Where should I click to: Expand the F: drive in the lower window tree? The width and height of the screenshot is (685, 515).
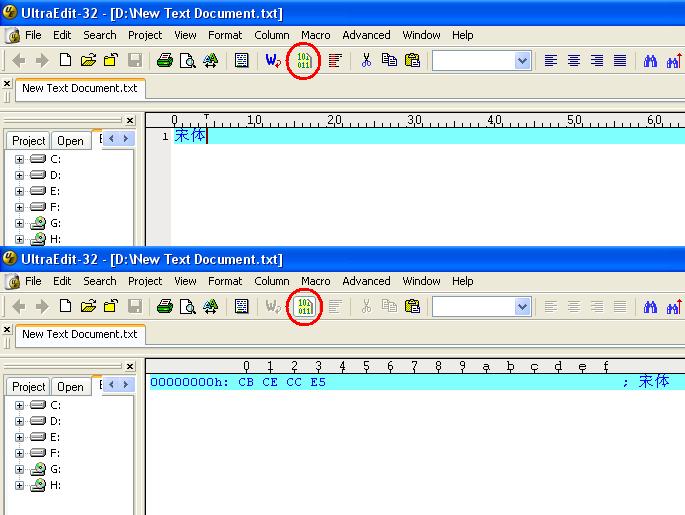(19, 453)
